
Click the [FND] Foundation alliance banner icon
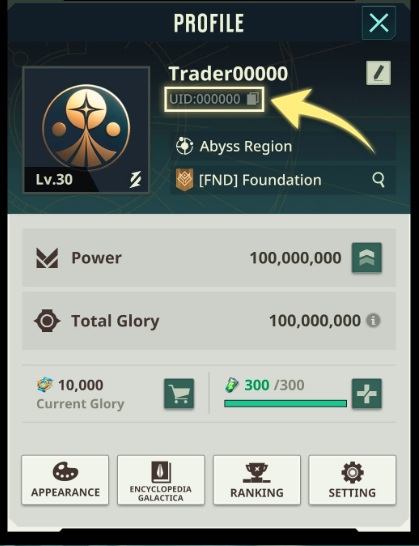click(184, 180)
